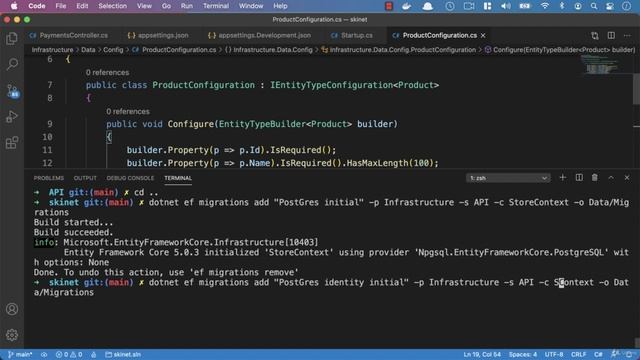Click the Data breadcrumb

(x=88, y=50)
